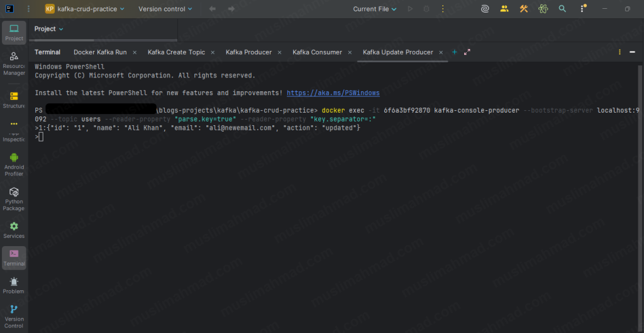This screenshot has width=644, height=333.
Task: Navigate forward with the right arrow
Action: [x=231, y=9]
